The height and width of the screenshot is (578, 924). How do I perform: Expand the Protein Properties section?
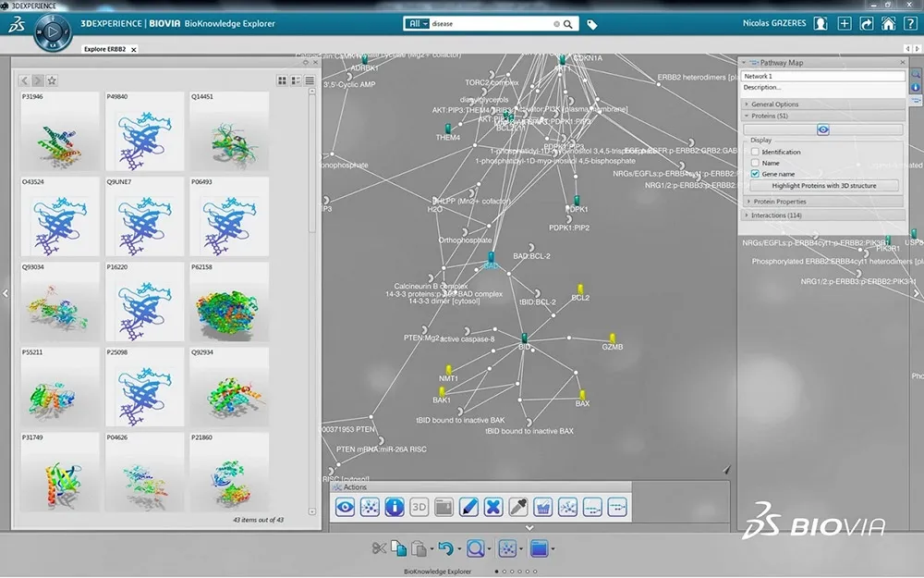[x=779, y=202]
